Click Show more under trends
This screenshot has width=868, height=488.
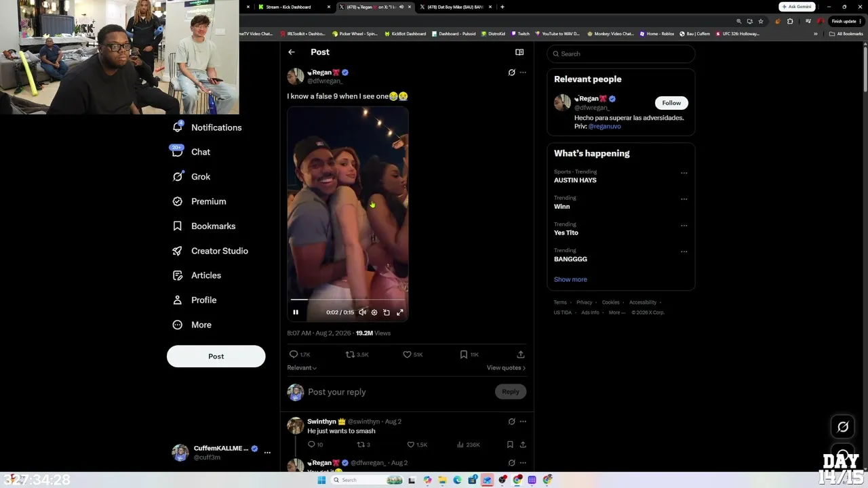tap(570, 279)
